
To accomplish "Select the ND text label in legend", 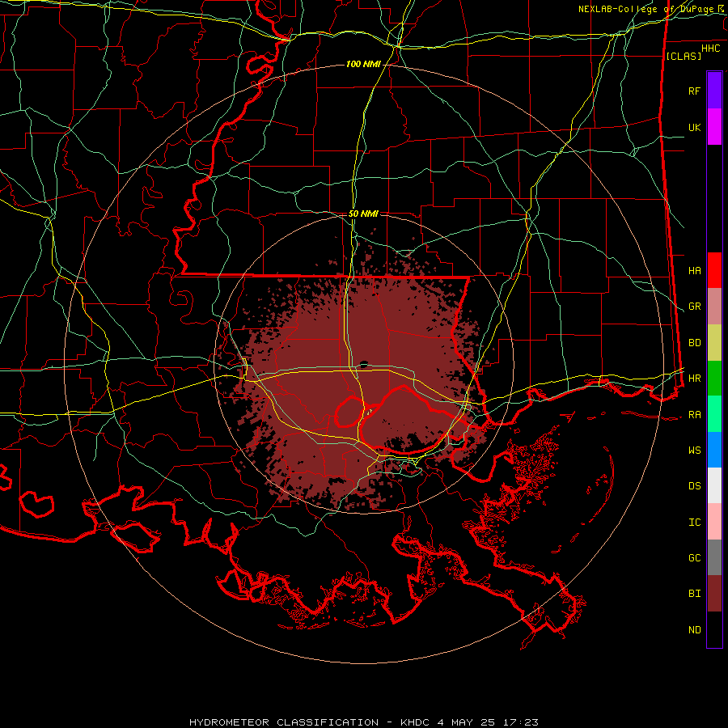I will coord(694,629).
